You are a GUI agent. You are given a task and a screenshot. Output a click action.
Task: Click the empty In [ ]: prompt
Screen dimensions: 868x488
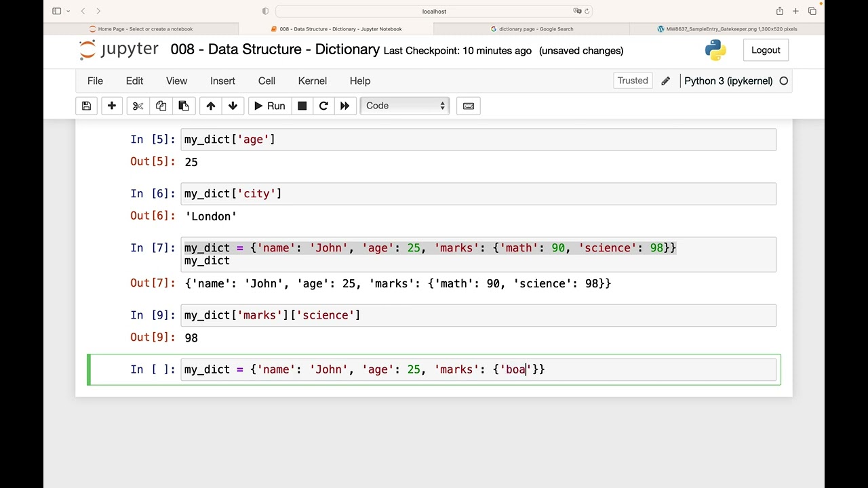(153, 369)
